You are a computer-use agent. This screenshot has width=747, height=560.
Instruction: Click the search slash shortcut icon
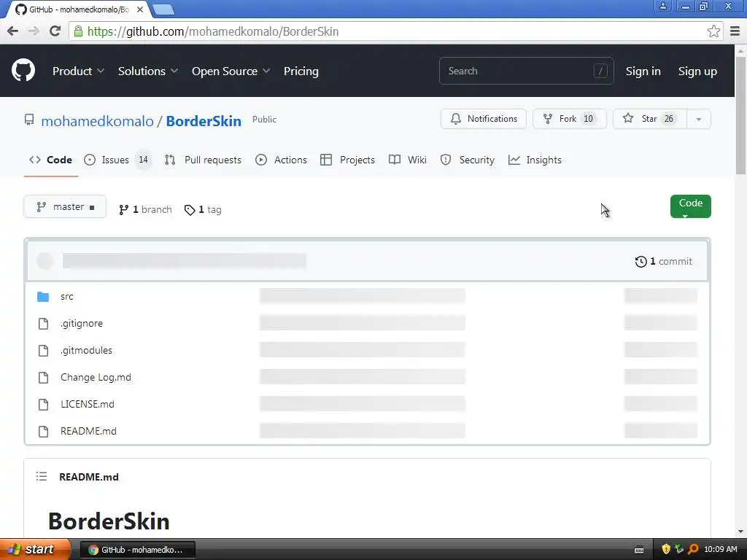600,71
